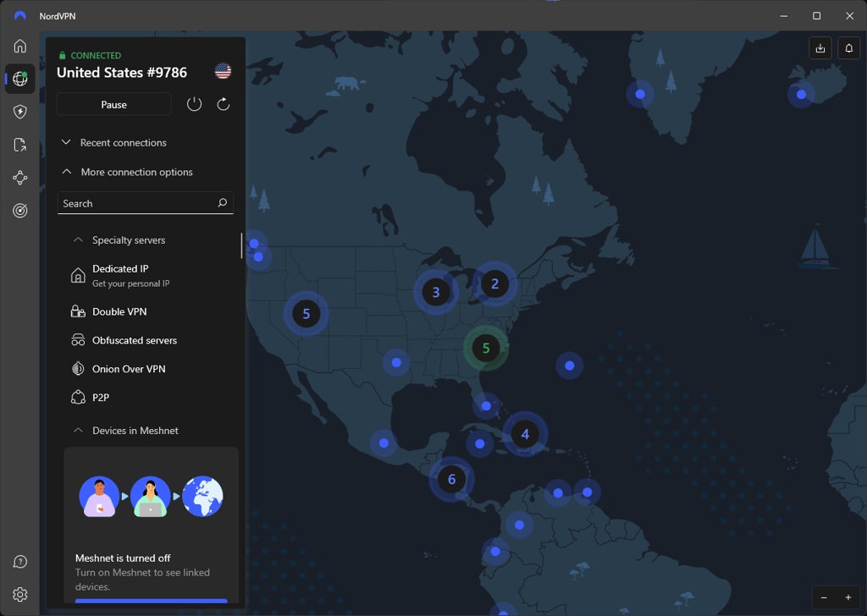Image resolution: width=867 pixels, height=616 pixels.
Task: Maximize the NordVPN window
Action: [x=816, y=16]
